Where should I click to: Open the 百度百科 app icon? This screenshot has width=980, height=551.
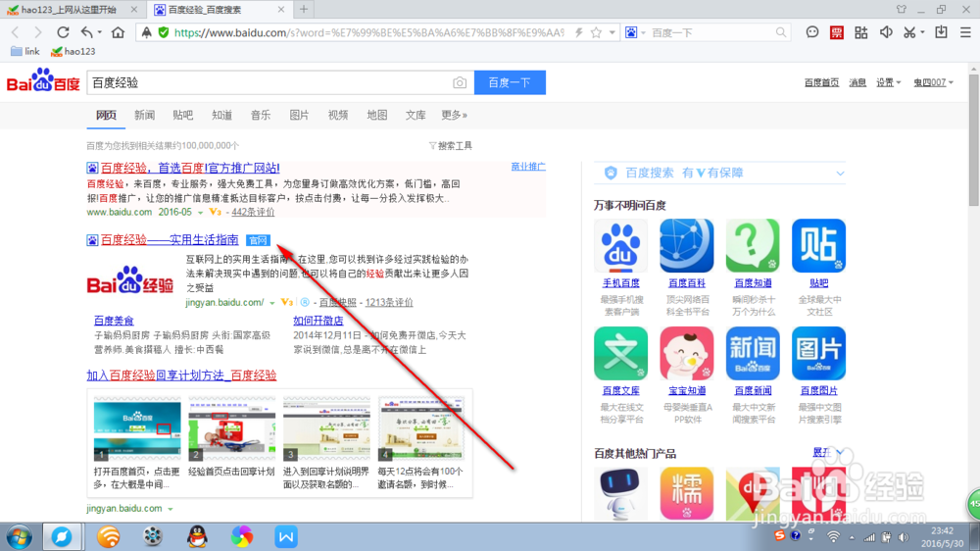pos(687,246)
